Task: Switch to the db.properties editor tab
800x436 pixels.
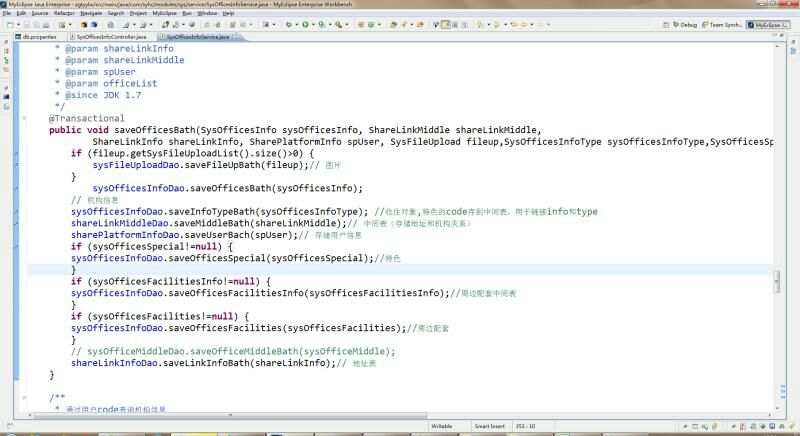Action: [x=36, y=35]
